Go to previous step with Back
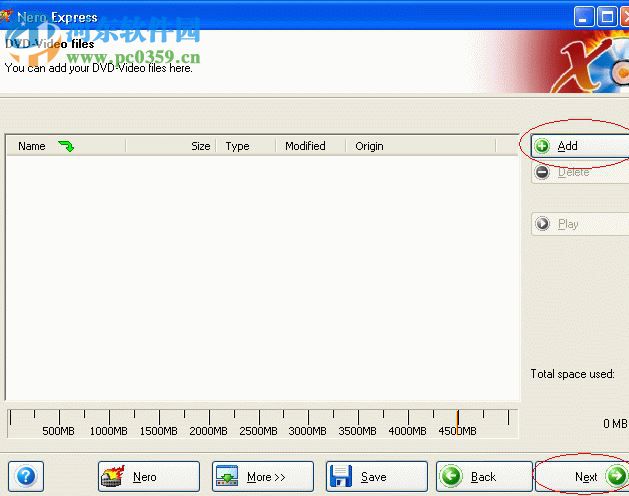Viewport: 629px width, 496px height. click(x=484, y=476)
